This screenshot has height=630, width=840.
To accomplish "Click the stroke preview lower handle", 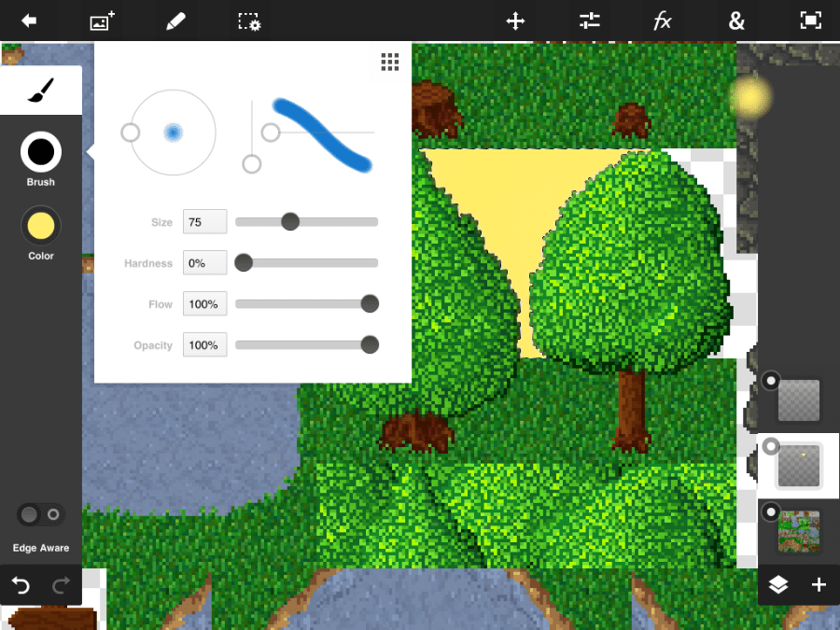I will click(x=252, y=164).
